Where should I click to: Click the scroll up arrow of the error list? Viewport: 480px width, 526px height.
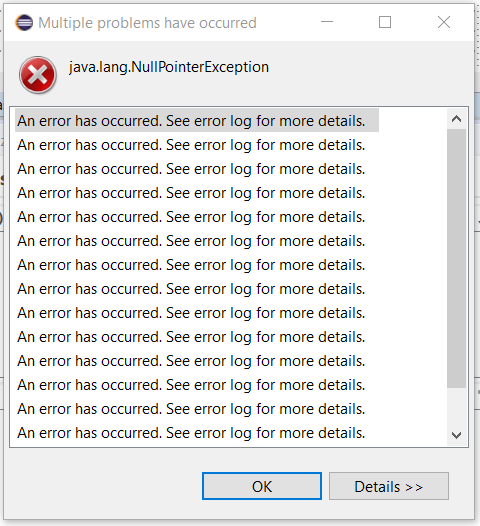click(x=456, y=119)
